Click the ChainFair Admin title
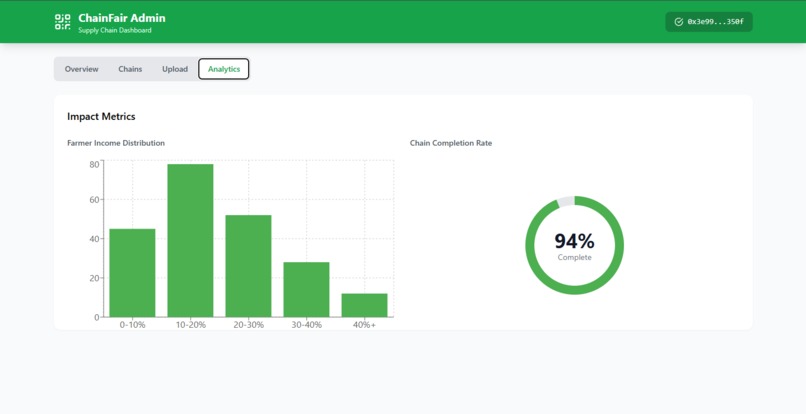 click(x=122, y=18)
